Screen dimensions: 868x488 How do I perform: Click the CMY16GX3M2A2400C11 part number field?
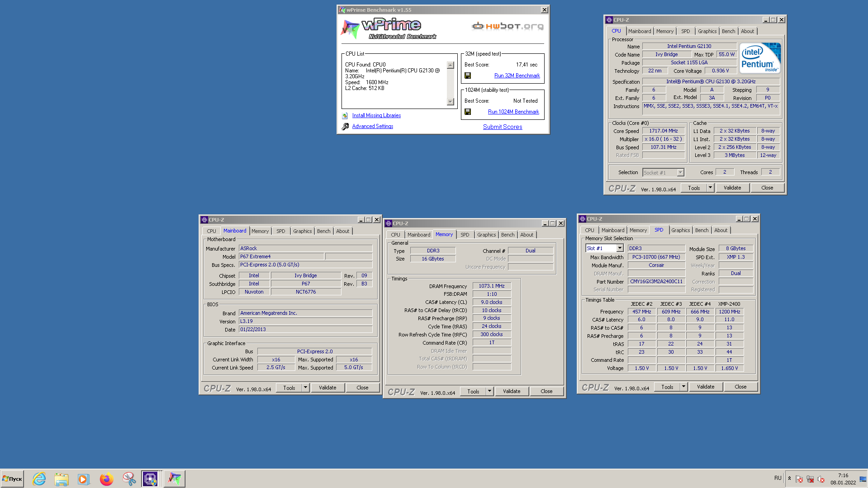[656, 281]
